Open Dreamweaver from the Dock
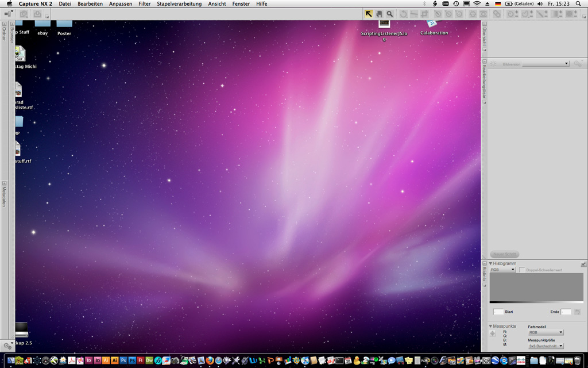588x368 pixels. click(149, 361)
